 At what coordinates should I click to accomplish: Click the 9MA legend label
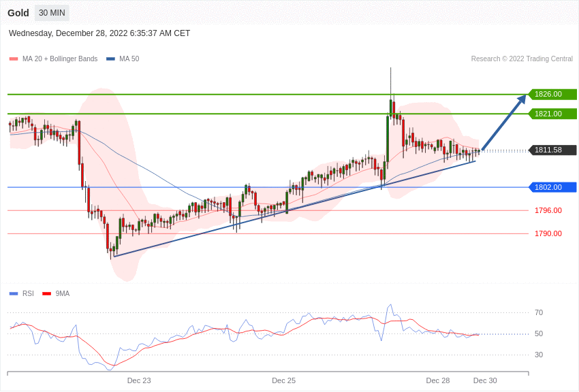tap(63, 293)
